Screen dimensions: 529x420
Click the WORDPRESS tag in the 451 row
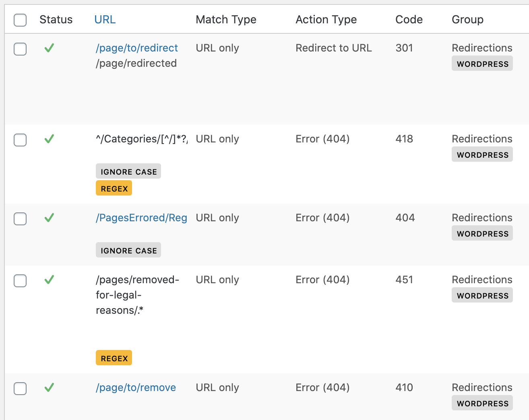(482, 296)
